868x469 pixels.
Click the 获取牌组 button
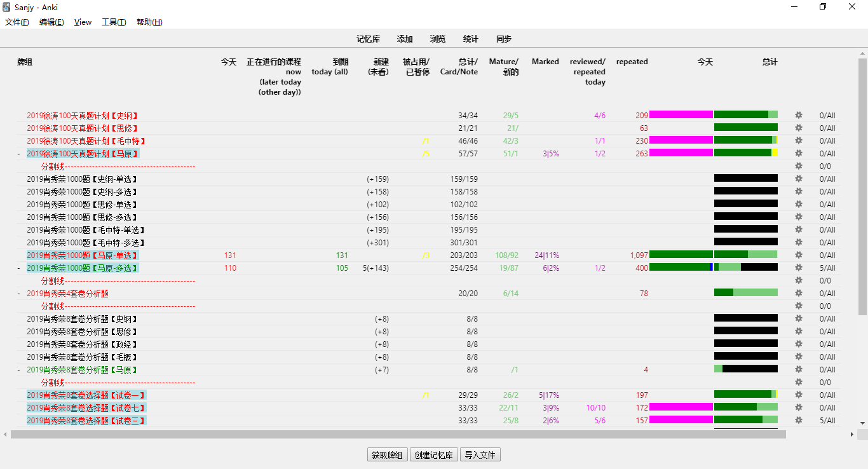point(388,455)
